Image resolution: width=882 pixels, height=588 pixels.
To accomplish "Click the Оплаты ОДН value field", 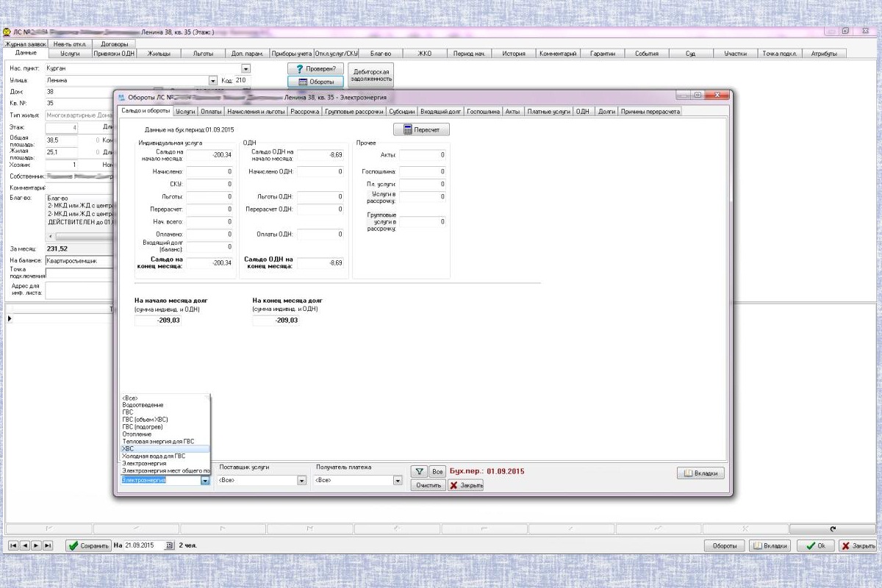I will pos(320,234).
